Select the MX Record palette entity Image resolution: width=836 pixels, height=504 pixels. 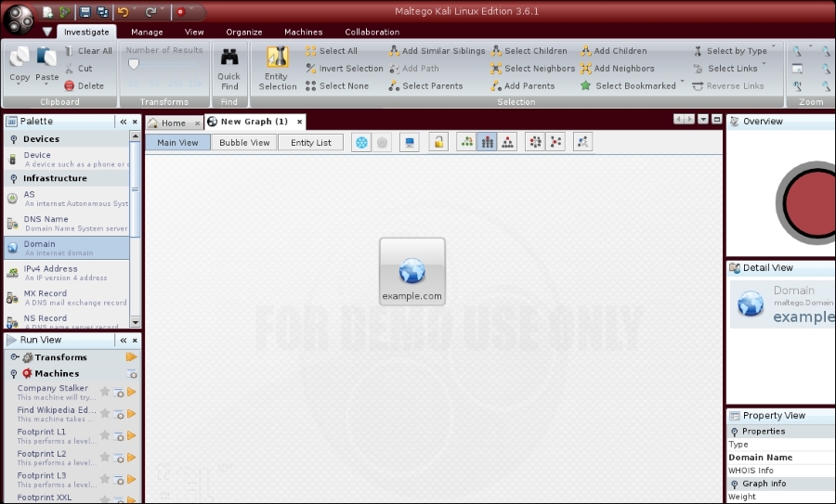(x=67, y=297)
